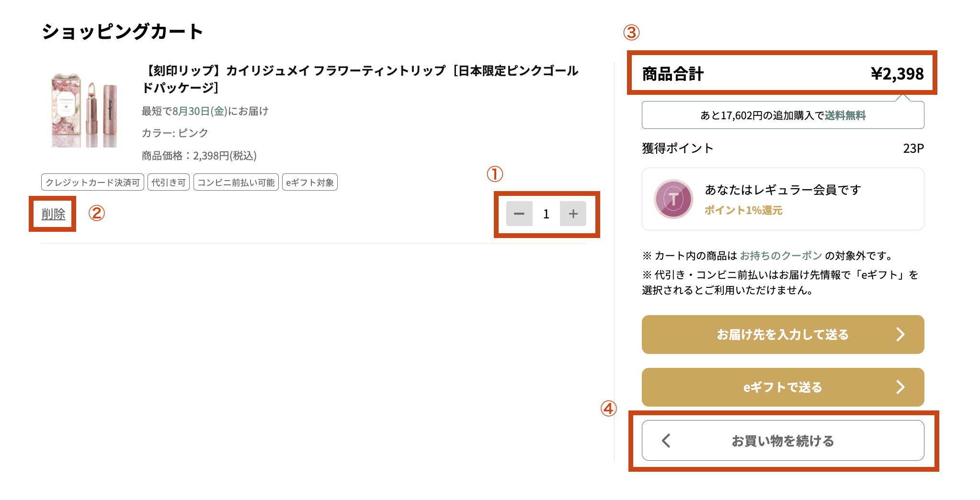Select the コンビニ前払い可能 tag

click(236, 182)
